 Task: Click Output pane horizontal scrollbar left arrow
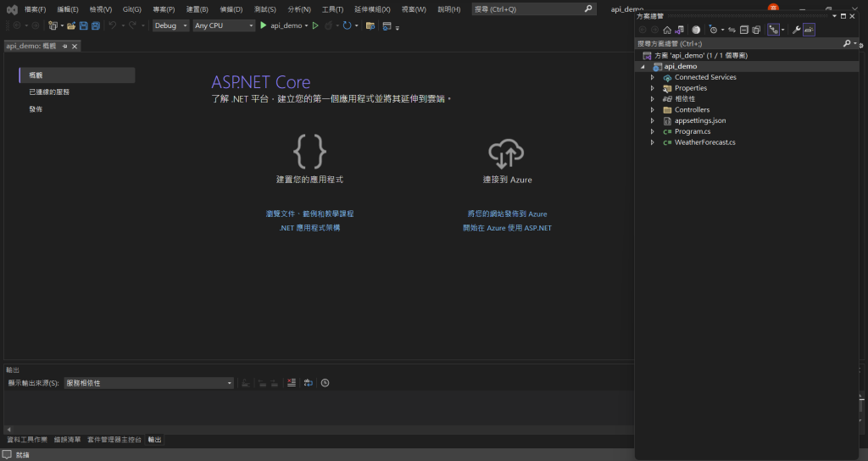click(x=8, y=430)
